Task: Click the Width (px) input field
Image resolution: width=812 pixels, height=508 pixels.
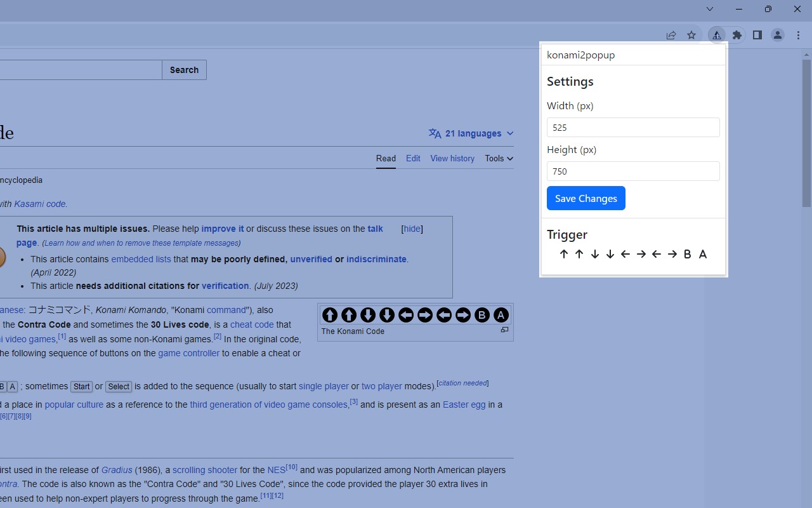Action: (x=633, y=127)
